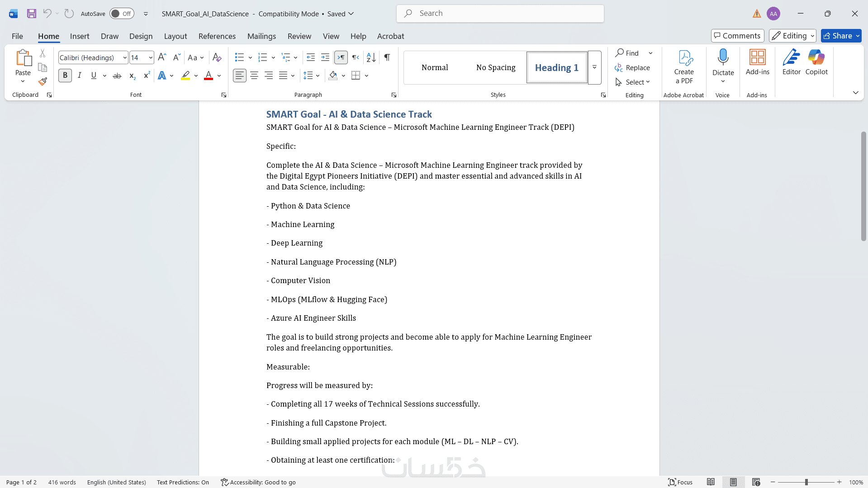Image resolution: width=868 pixels, height=488 pixels.
Task: Open the Review tab
Action: pos(299,36)
